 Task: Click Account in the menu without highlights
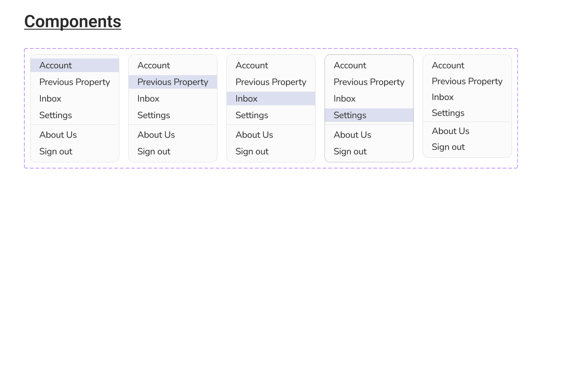tap(448, 65)
